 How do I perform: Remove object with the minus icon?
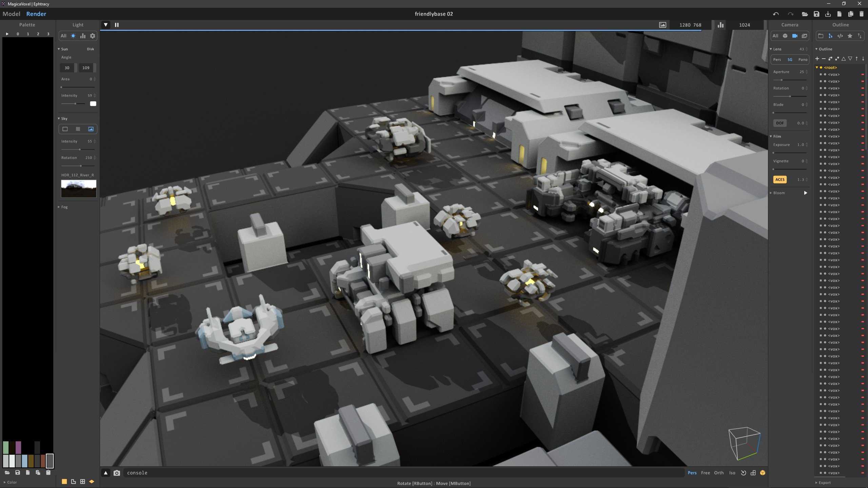(x=824, y=59)
